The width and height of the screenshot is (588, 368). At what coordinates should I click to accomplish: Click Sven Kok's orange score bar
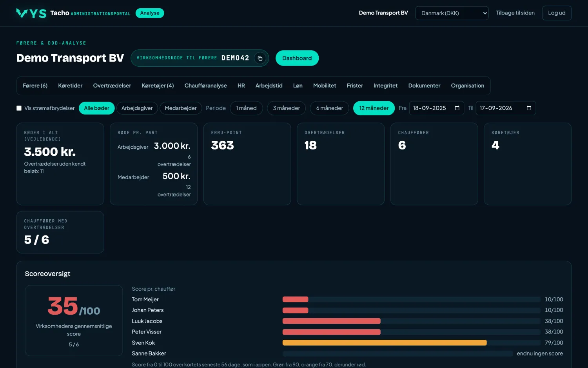pos(385,342)
